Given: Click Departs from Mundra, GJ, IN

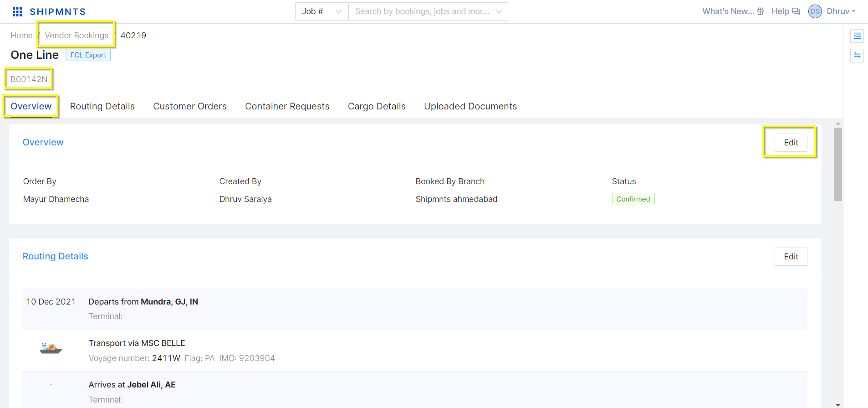Looking at the screenshot, I should click(x=143, y=302).
